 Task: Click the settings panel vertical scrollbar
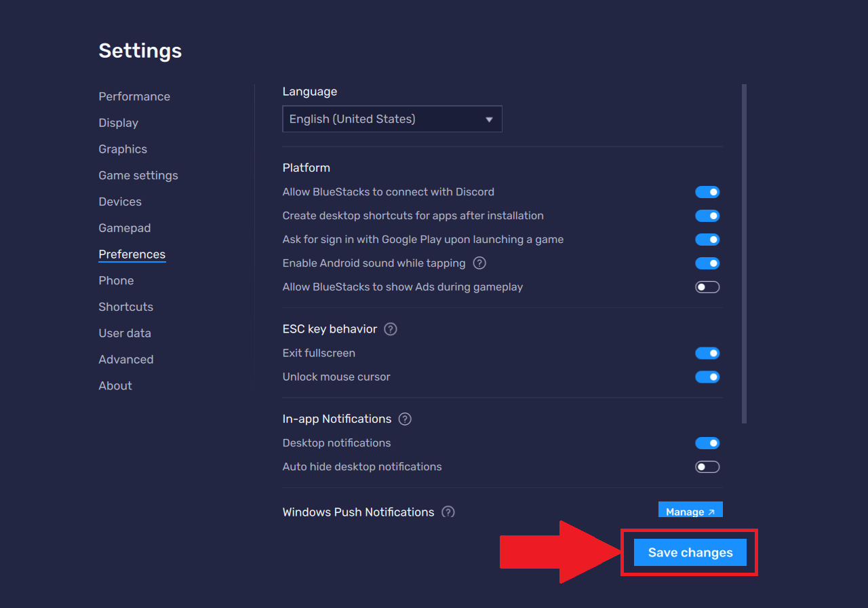click(x=744, y=254)
